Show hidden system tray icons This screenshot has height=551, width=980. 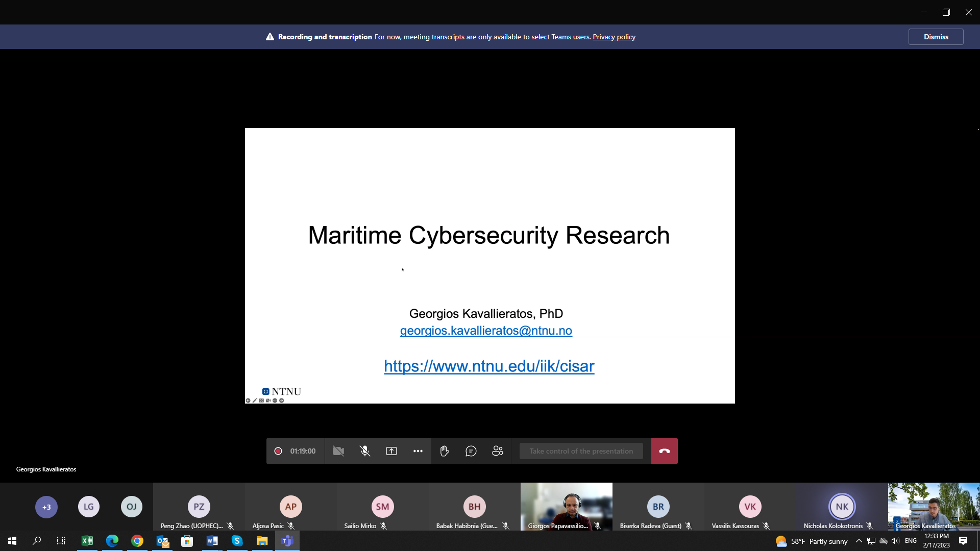point(859,541)
